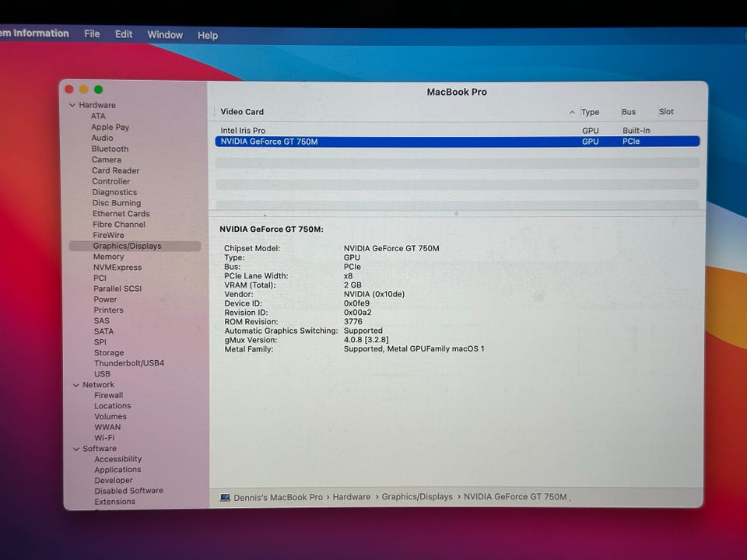The width and height of the screenshot is (747, 560).
Task: Select Audio in the sidebar
Action: pyautogui.click(x=103, y=138)
